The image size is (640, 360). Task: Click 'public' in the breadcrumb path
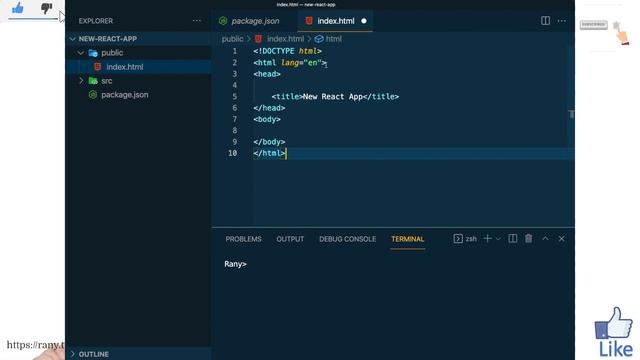pyautogui.click(x=233, y=39)
